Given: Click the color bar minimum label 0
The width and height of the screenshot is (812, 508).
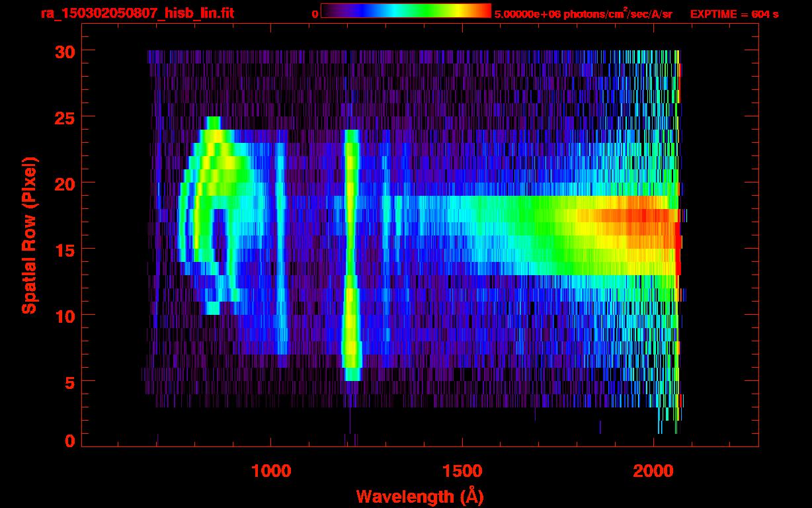Looking at the screenshot, I should point(315,14).
